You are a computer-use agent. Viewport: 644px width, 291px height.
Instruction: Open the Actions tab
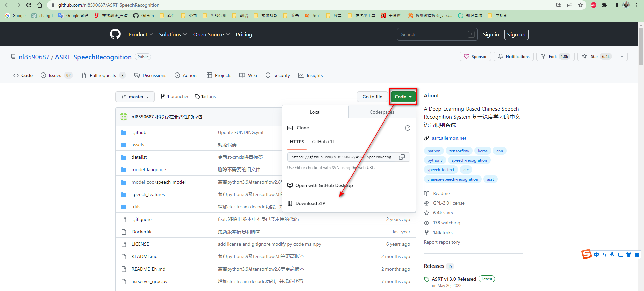[x=186, y=75]
